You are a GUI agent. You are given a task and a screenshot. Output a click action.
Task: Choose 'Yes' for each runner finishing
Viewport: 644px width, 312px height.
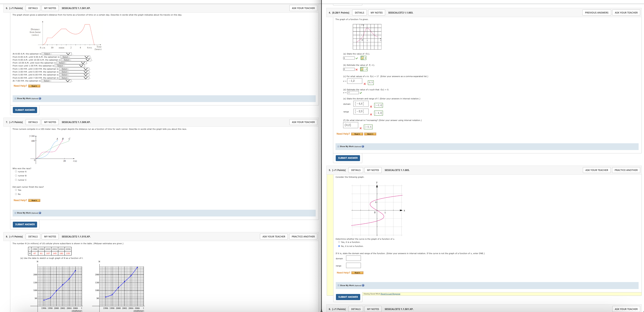pyautogui.click(x=16, y=190)
